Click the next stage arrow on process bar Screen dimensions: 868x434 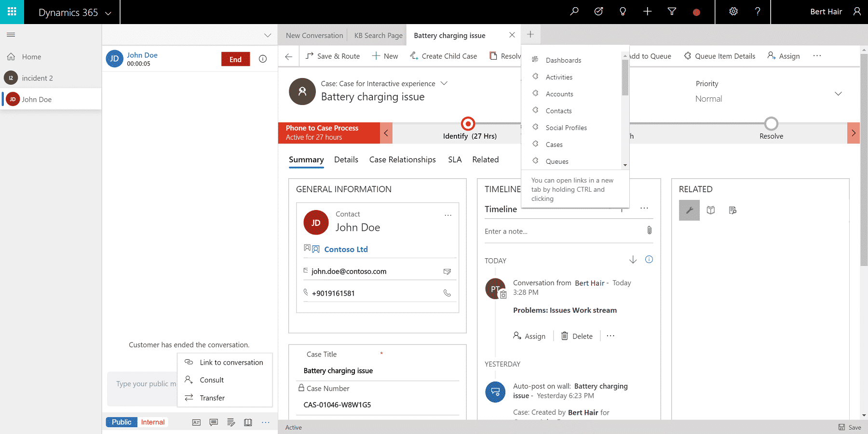(853, 133)
